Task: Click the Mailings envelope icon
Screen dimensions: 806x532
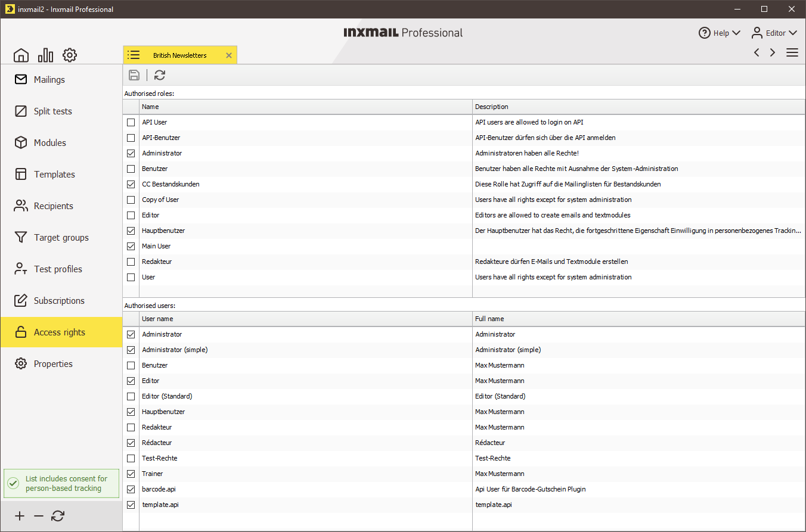Action: (x=21, y=79)
